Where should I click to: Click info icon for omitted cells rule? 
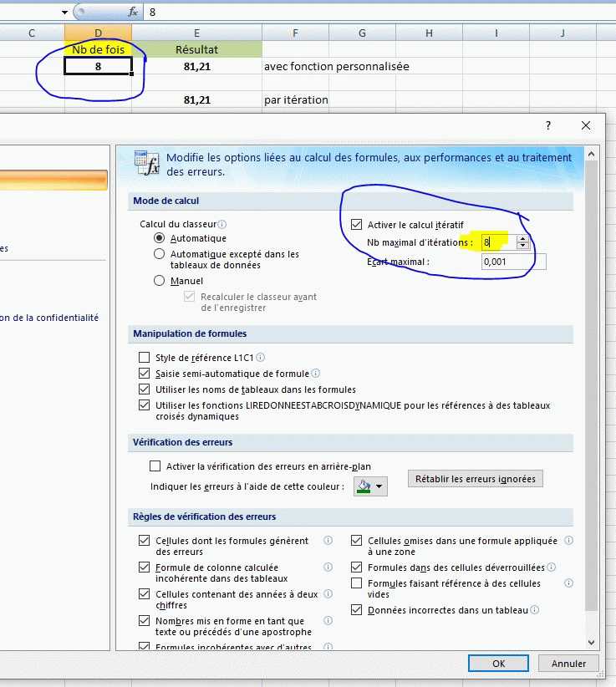pos(568,540)
